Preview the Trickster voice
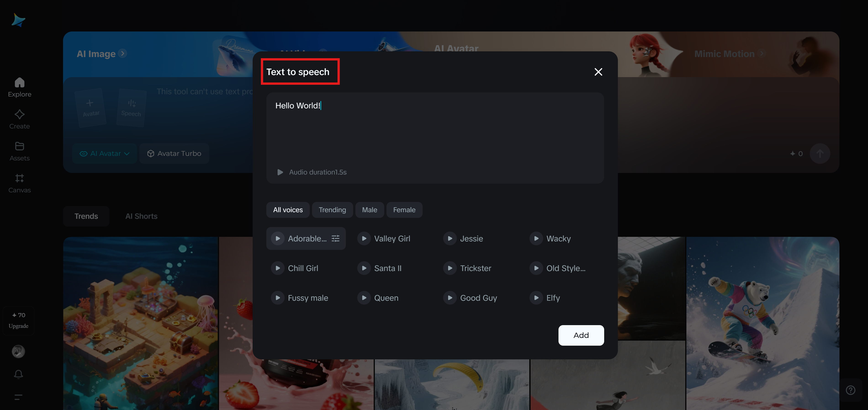Viewport: 868px width, 410px height. 450,268
